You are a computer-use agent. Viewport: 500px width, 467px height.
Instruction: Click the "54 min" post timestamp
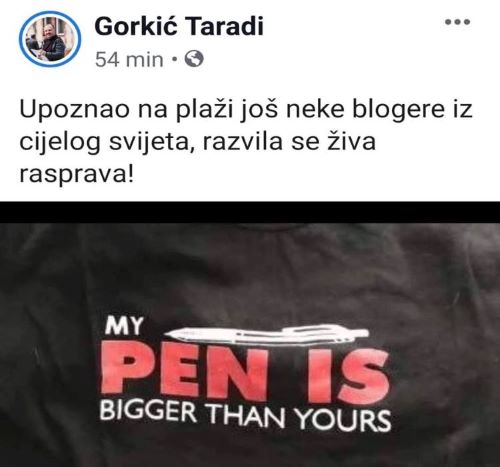pyautogui.click(x=129, y=60)
